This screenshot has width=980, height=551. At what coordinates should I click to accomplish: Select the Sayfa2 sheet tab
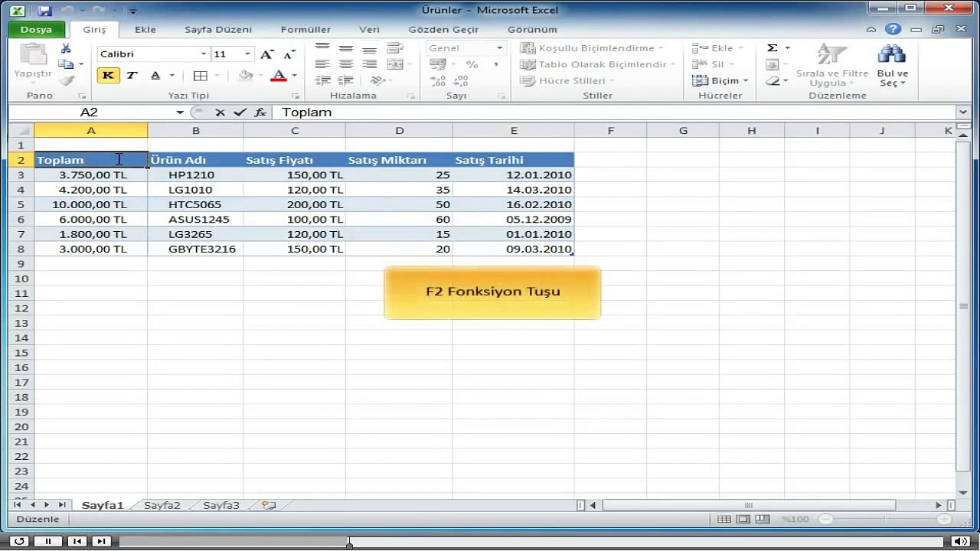162,506
